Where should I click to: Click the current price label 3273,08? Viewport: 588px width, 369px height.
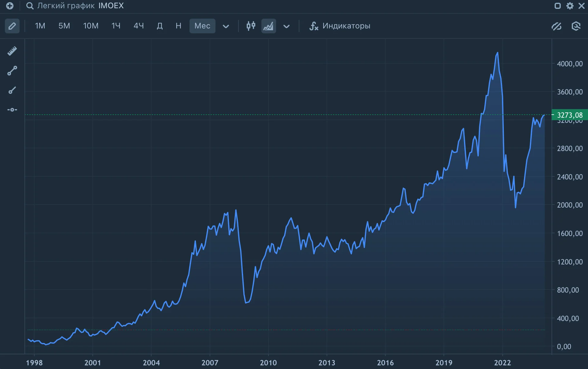click(x=570, y=115)
